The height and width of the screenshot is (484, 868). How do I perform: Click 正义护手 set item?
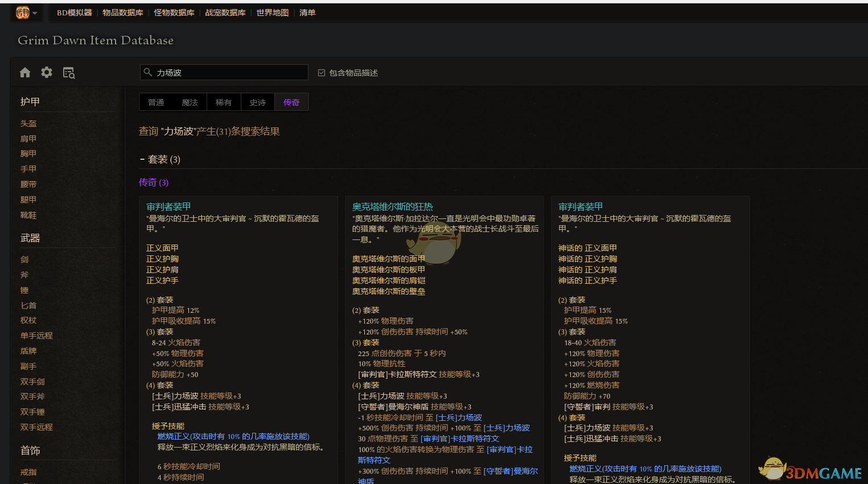[x=162, y=280]
